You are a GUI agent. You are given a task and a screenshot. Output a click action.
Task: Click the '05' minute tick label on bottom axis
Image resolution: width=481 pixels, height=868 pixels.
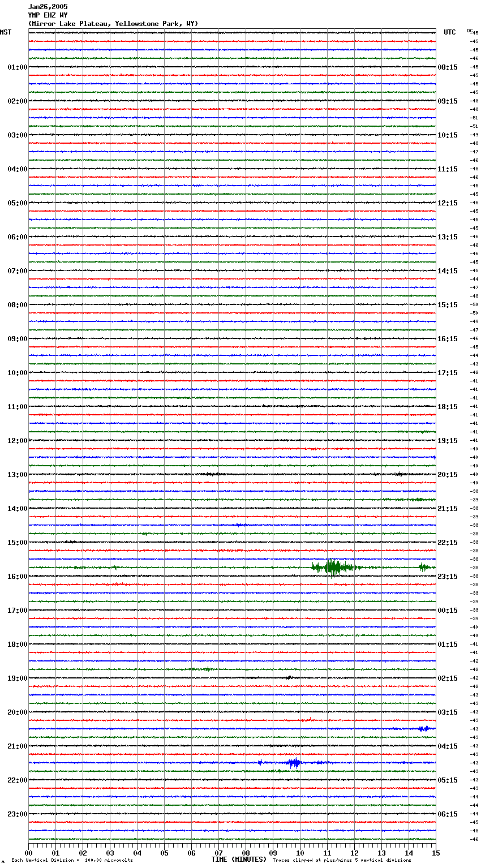164,853
